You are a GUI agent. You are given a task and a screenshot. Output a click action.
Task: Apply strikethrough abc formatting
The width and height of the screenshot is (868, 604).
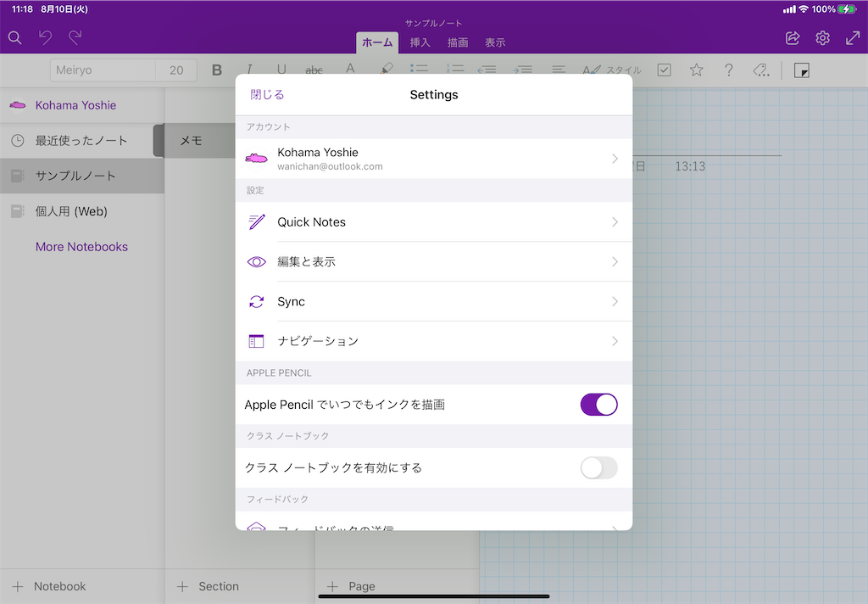314,70
